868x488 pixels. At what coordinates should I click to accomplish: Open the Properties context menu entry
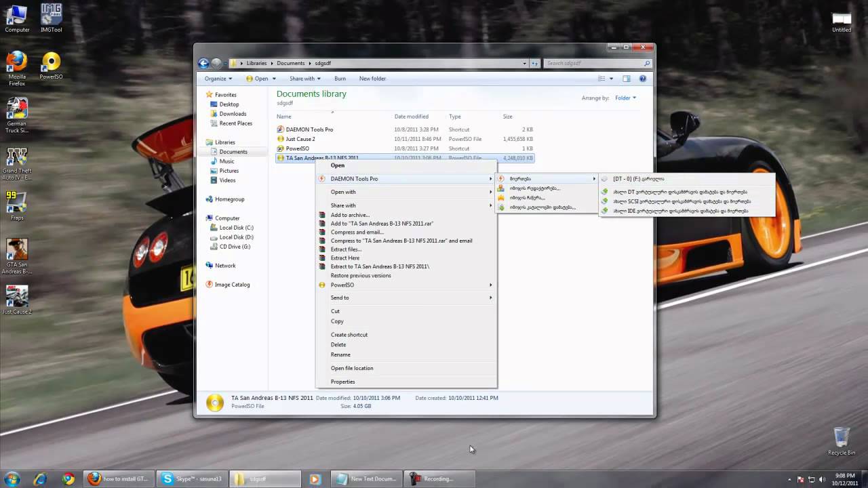point(406,382)
